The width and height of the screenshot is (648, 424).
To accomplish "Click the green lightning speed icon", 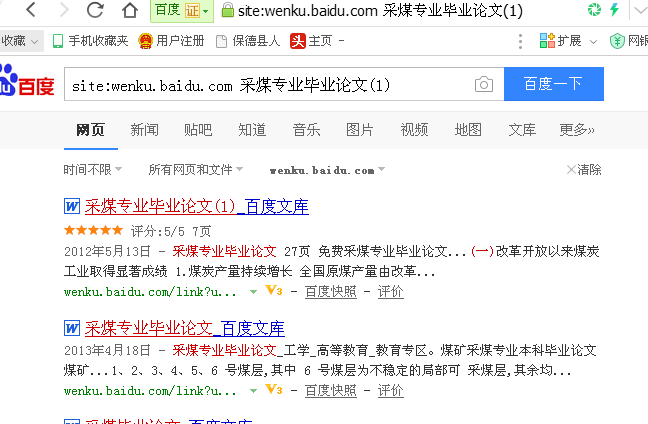I will pos(615,10).
